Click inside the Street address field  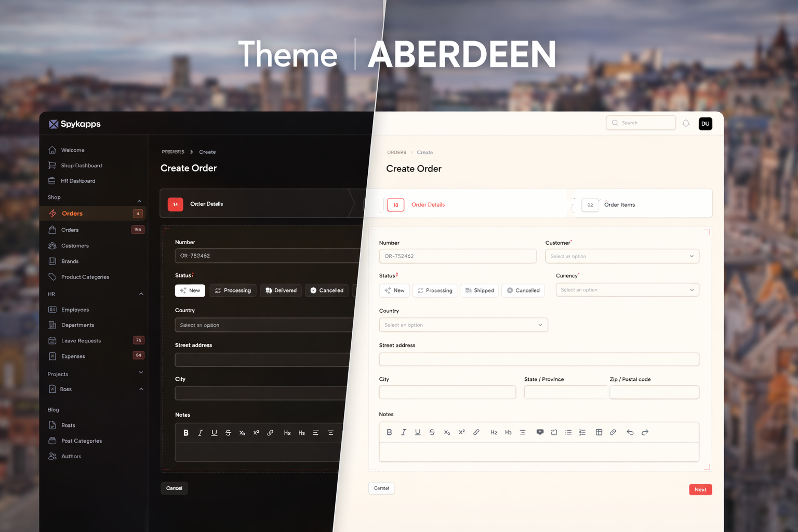539,359
